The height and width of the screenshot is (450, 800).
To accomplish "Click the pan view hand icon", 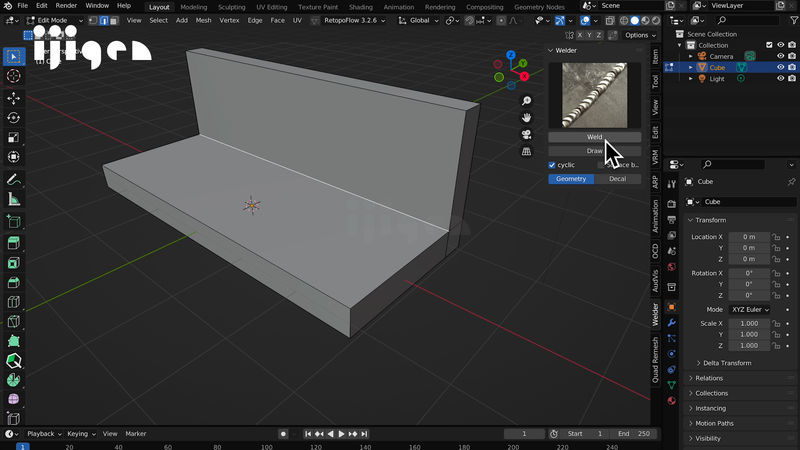I will [527, 118].
